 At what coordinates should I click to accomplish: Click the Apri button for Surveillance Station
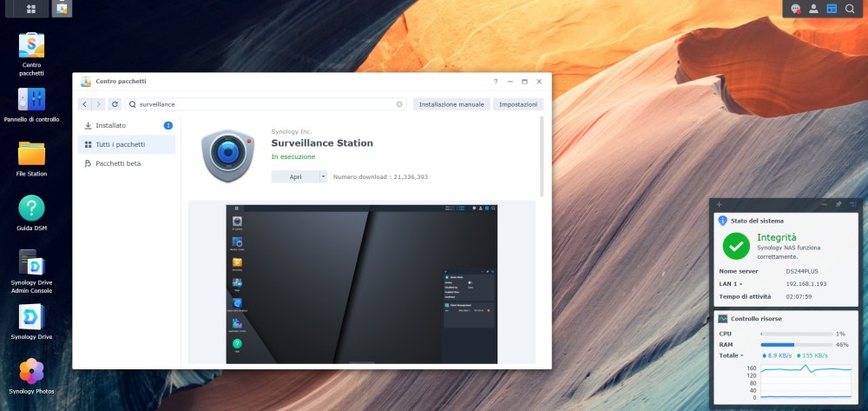296,176
